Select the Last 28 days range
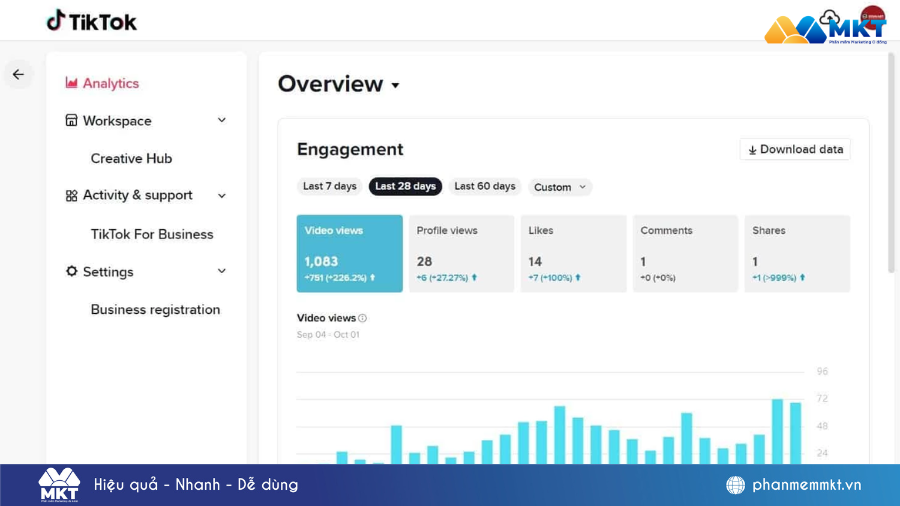900x506 pixels. pyautogui.click(x=405, y=187)
